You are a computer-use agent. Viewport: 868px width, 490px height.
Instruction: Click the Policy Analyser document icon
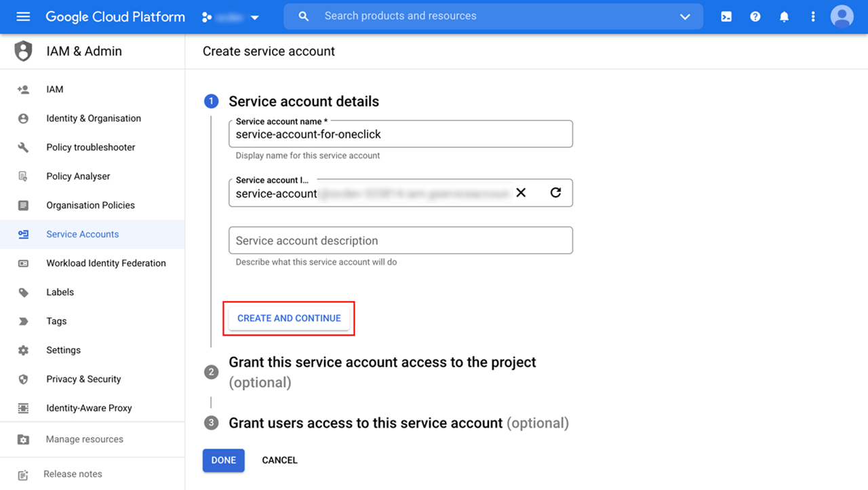tap(23, 176)
